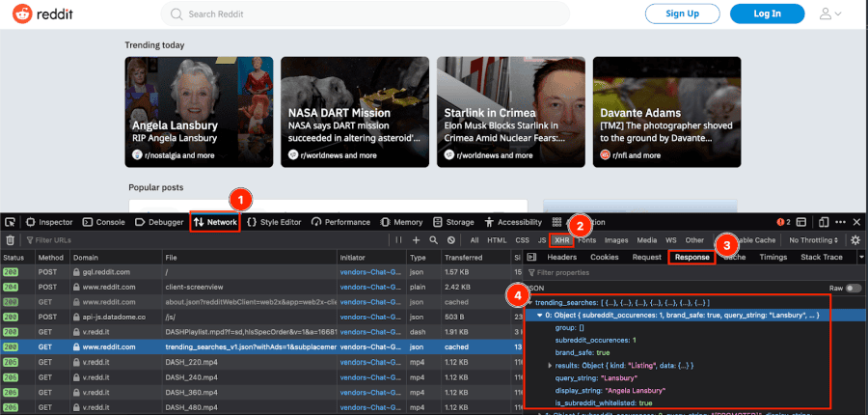Viewport: 868px width, 415px height.
Task: Select the Media request filter
Action: (646, 240)
